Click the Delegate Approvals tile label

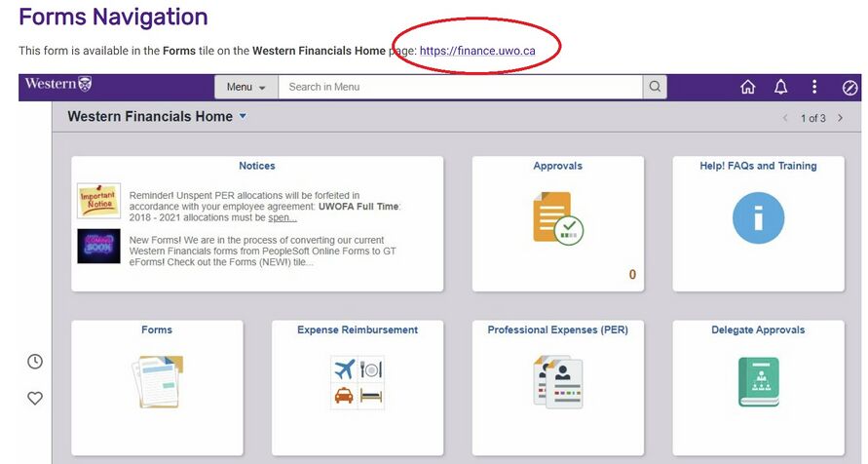[758, 329]
